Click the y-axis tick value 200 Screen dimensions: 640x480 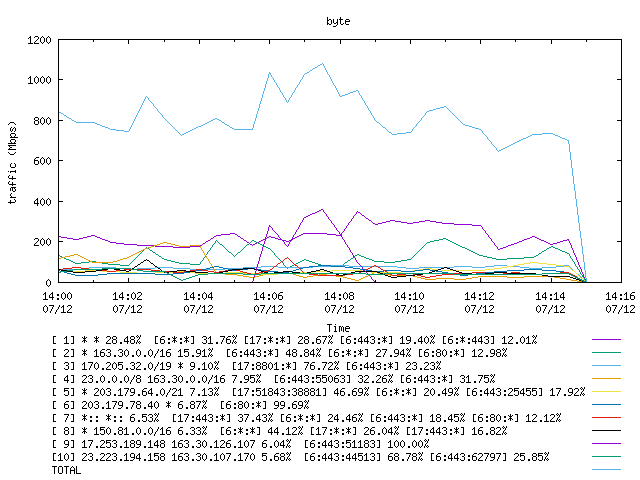(42, 242)
